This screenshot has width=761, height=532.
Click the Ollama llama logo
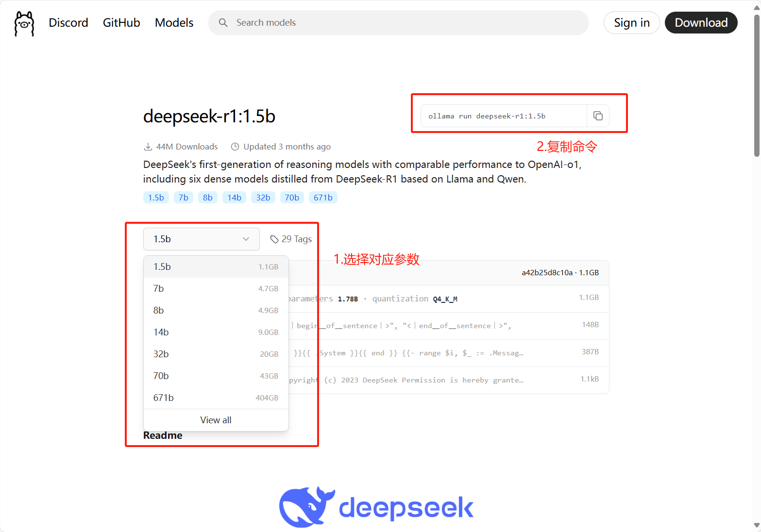[24, 23]
